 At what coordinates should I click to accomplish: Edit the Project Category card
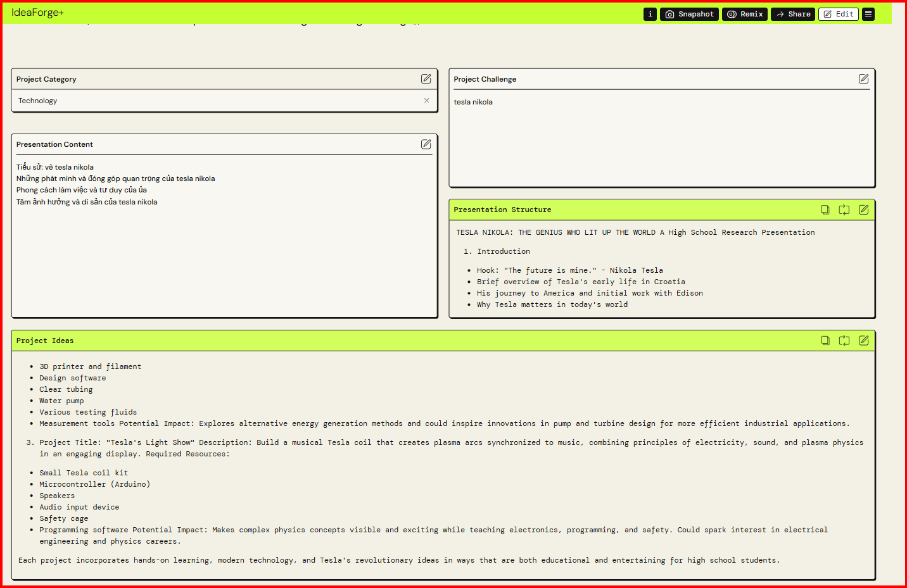pos(426,78)
